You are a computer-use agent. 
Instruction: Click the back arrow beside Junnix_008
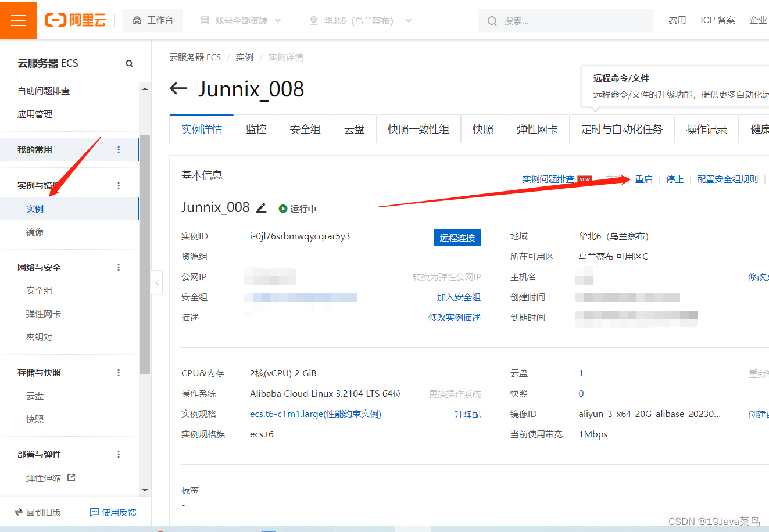(178, 89)
